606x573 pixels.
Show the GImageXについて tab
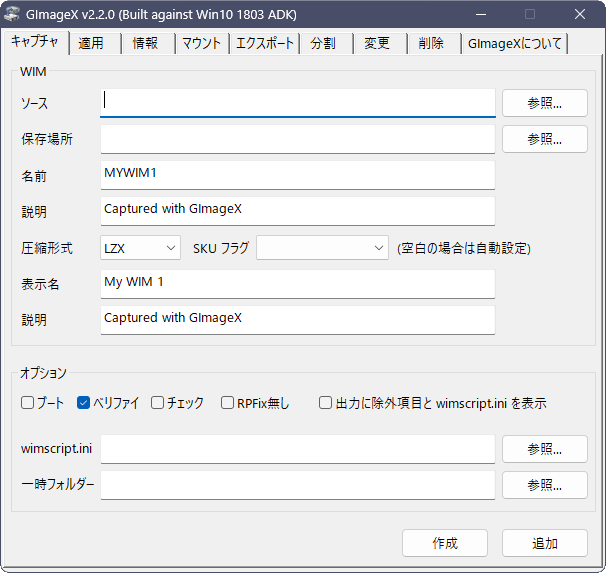[x=514, y=43]
